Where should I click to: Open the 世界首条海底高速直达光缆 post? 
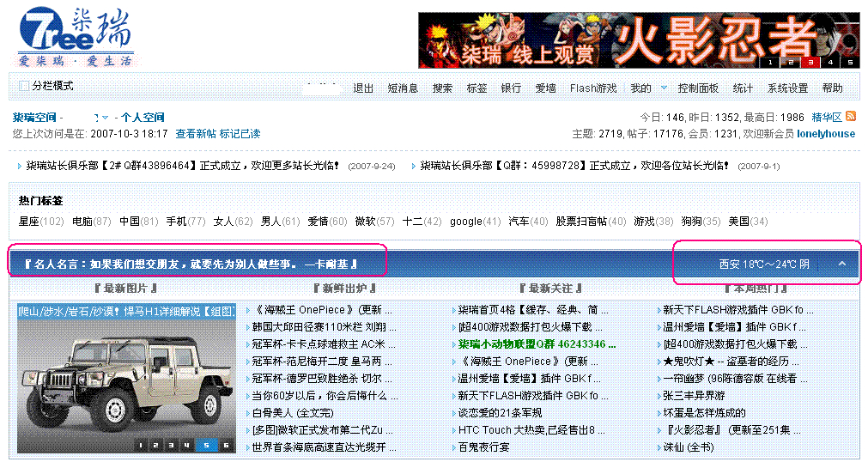[x=324, y=447]
